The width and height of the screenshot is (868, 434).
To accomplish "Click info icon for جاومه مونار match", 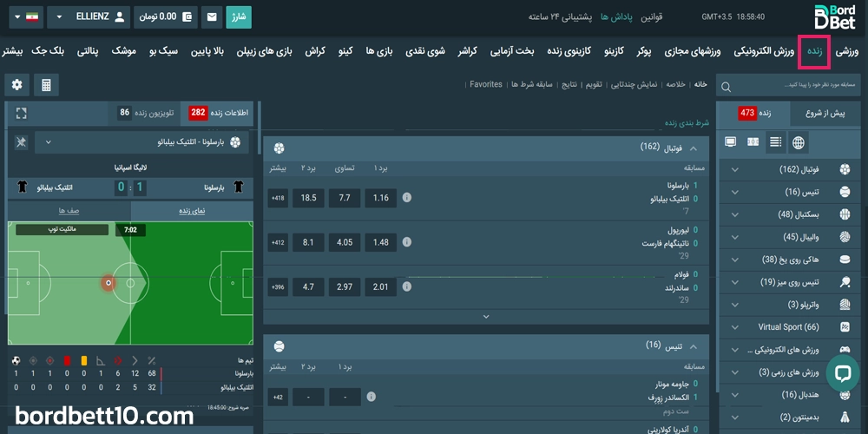I will click(371, 397).
